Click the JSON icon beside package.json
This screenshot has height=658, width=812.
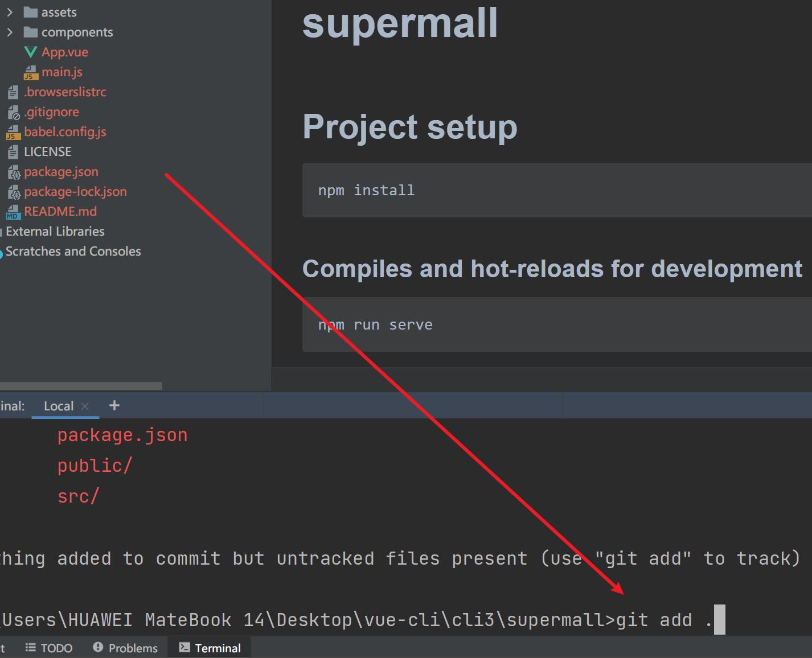[14, 172]
